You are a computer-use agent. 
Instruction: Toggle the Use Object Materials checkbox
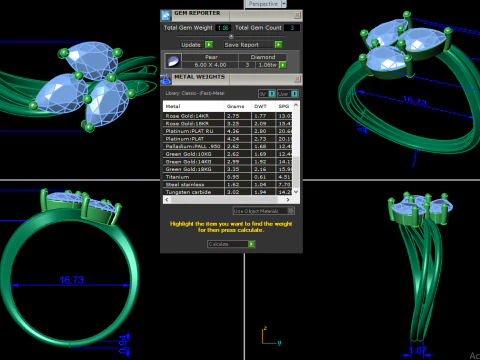291,211
